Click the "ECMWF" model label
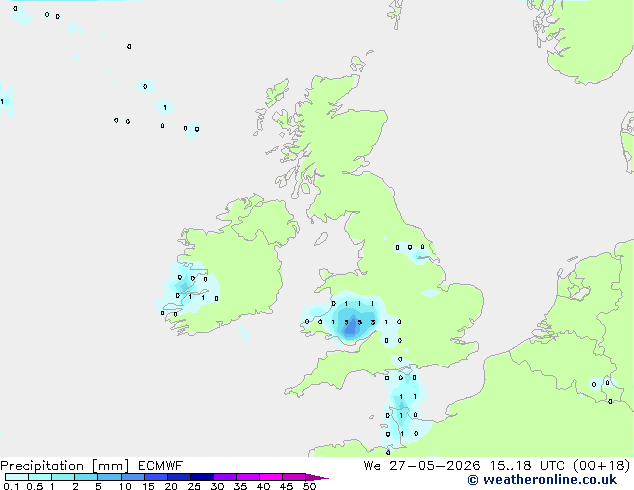 pos(160,466)
